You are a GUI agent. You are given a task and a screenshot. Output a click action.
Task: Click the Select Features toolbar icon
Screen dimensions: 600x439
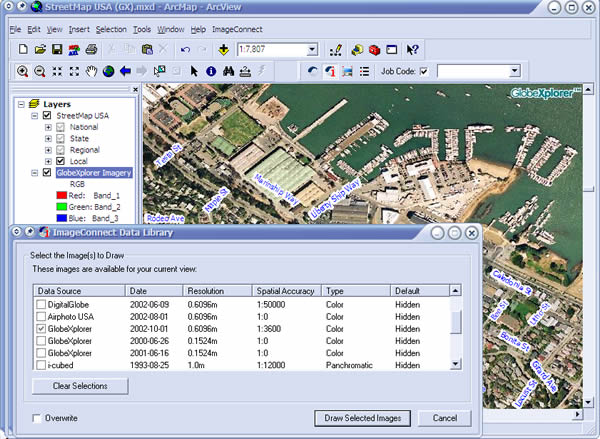160,71
